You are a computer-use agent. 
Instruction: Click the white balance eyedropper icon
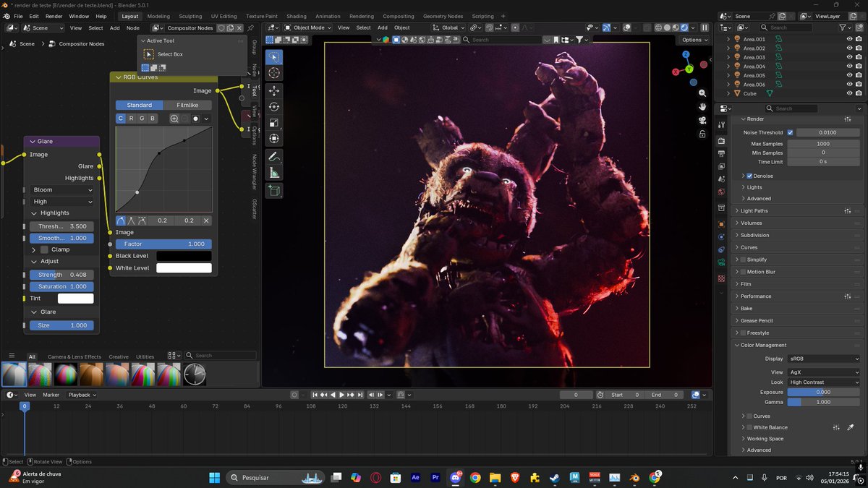pyautogui.click(x=851, y=427)
